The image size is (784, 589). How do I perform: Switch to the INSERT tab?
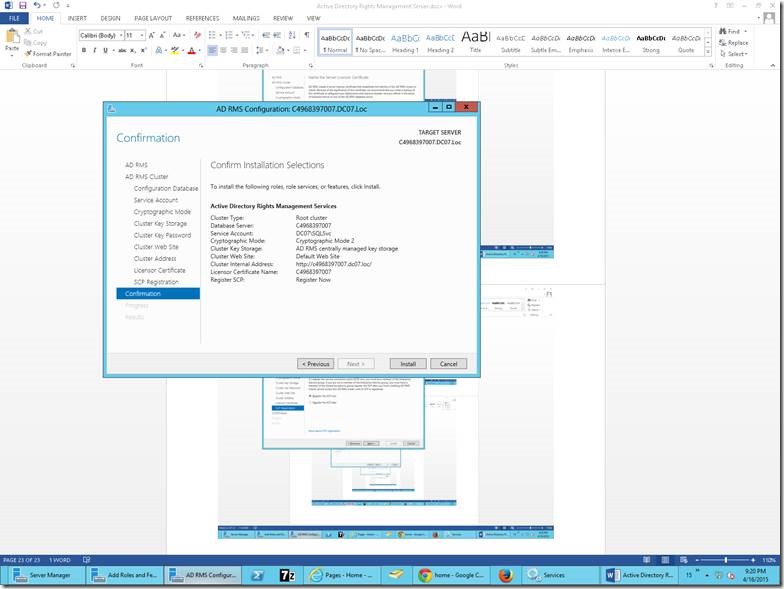[x=77, y=18]
